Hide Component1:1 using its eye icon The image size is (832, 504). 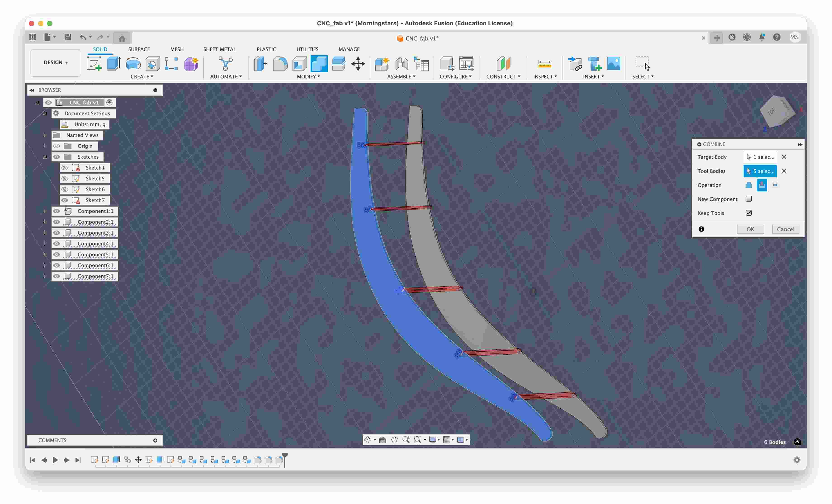[x=56, y=211]
